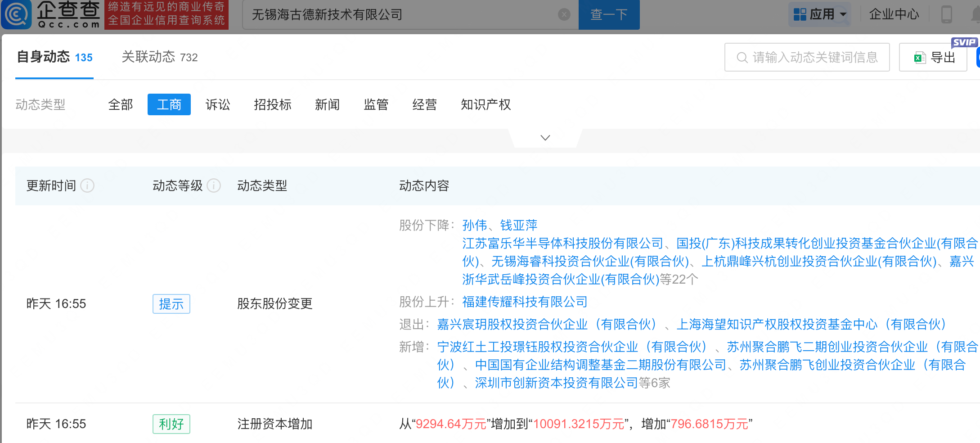This screenshot has height=443, width=980.
Task: Click the info icon next to 更新时间
Action: coord(88,185)
